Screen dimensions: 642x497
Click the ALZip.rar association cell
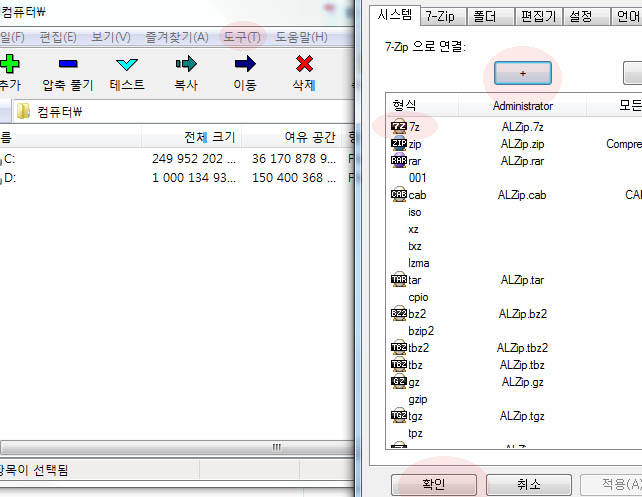tap(522, 161)
